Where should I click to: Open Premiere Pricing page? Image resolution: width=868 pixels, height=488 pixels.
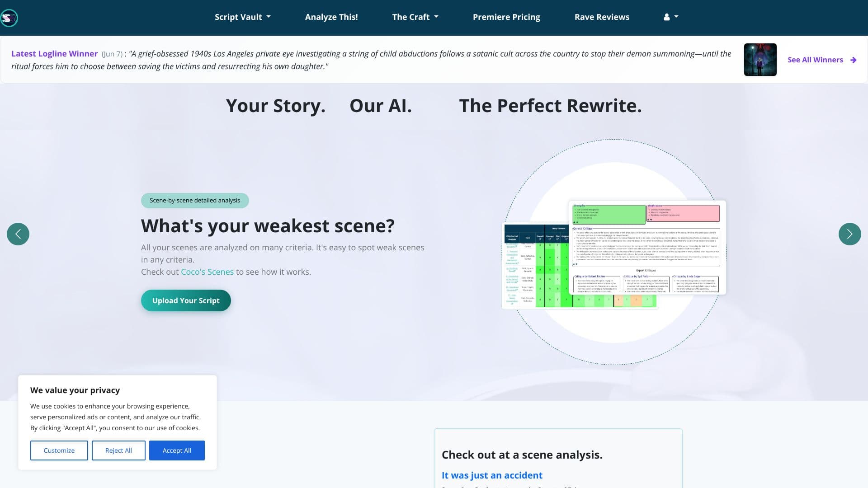point(506,17)
